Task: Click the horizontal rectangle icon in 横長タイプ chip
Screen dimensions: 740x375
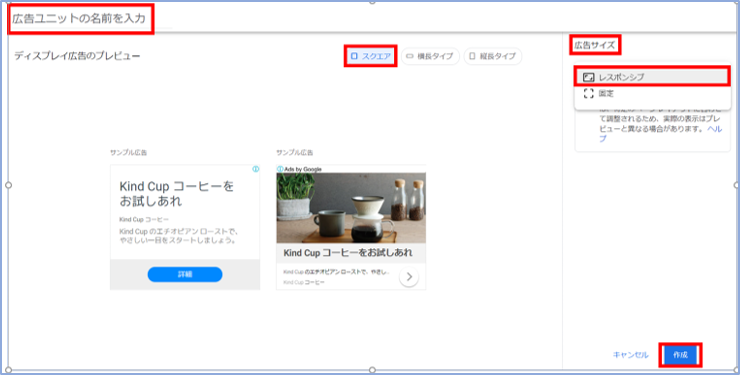Action: (x=410, y=56)
